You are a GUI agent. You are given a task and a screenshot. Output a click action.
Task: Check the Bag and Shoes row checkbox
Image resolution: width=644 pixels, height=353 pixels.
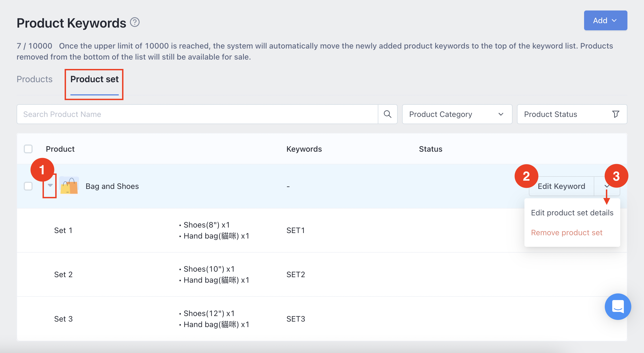28,186
